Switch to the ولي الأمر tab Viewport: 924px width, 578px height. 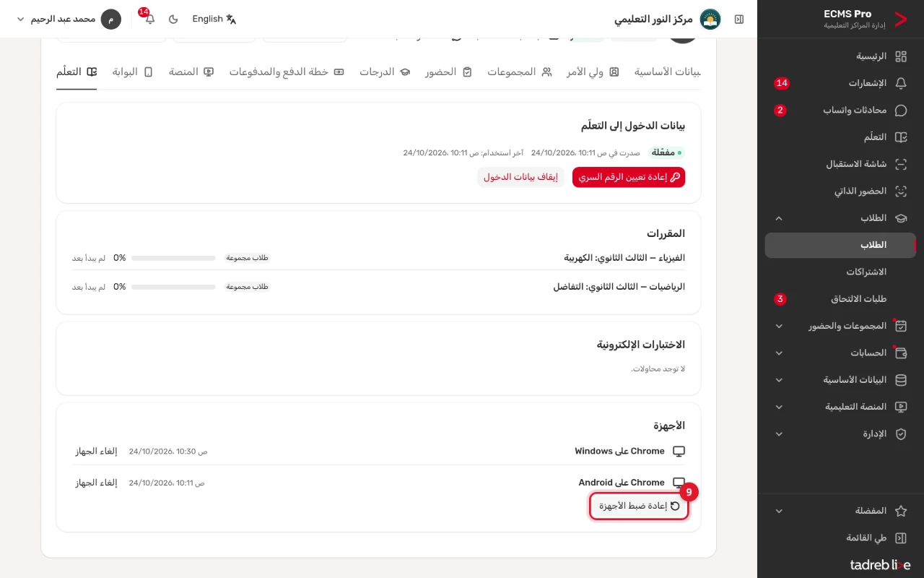pyautogui.click(x=593, y=72)
